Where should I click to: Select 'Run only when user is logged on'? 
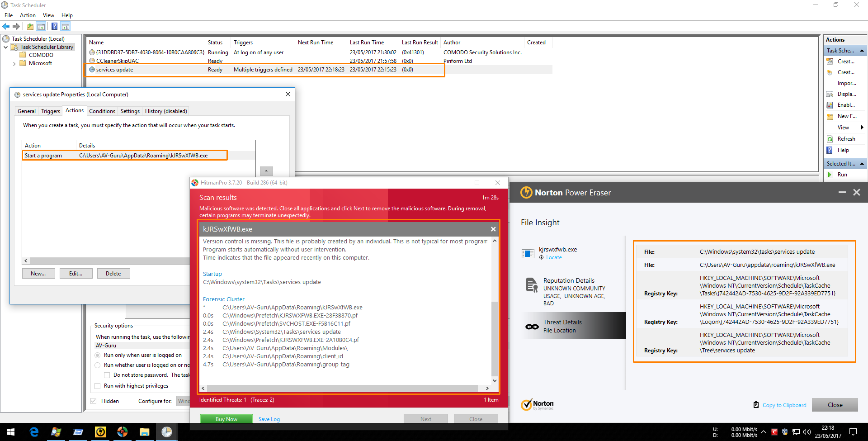(98, 356)
